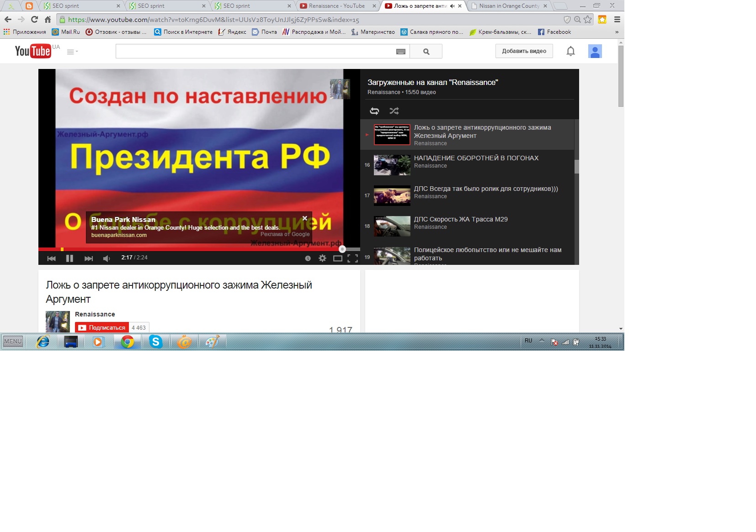Screen dimensions: 756x532
Task: Play НАПАДЕНИЕ ОБОРОТНЕЙ В ПОГОНАХ from playlist
Action: tap(476, 158)
